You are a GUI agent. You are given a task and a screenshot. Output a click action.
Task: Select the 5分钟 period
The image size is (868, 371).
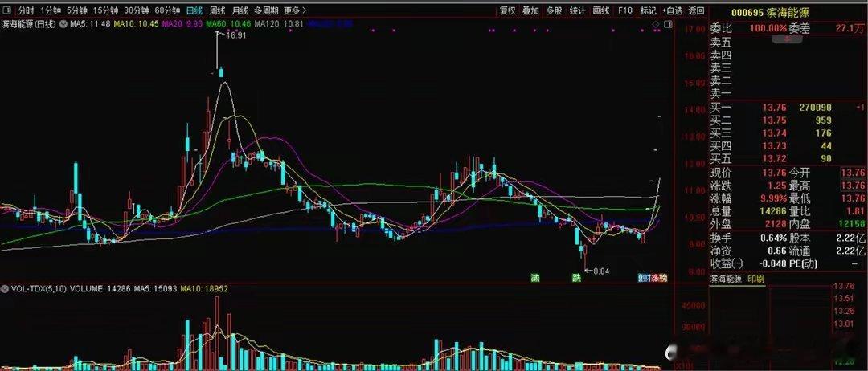(x=77, y=10)
